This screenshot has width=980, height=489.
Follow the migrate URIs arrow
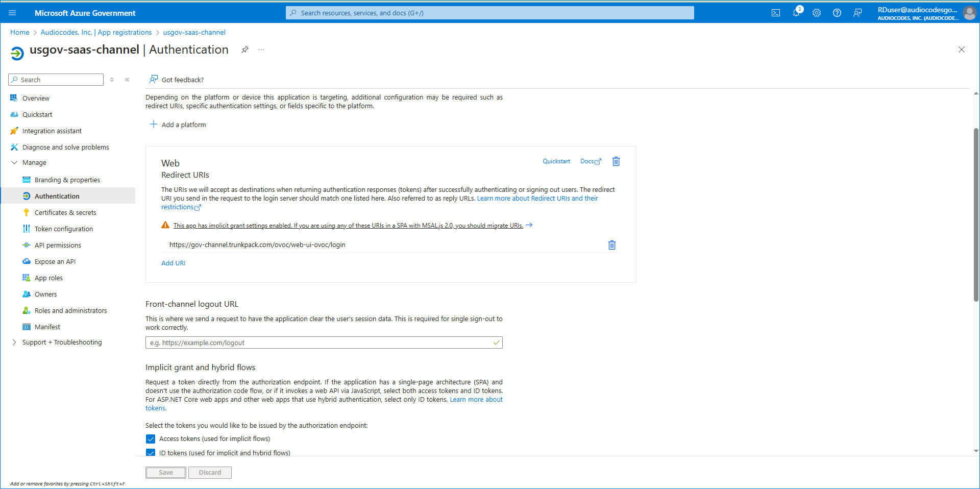pyautogui.click(x=529, y=225)
